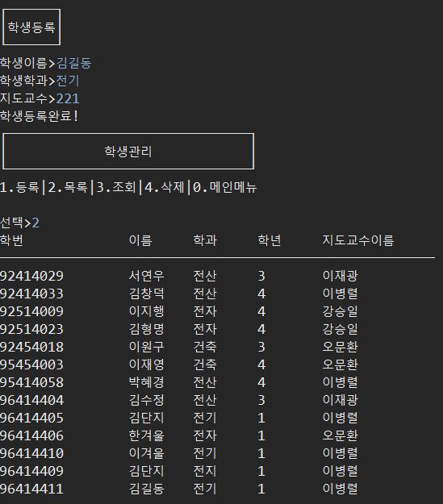Click the 지도교수이름 column header
This screenshot has width=443, height=504.
click(358, 240)
